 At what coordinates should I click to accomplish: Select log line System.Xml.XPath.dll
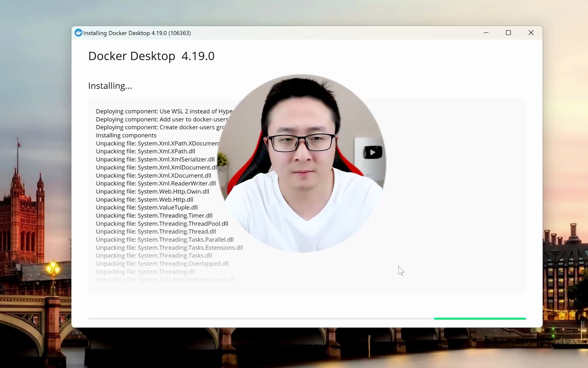point(146,151)
